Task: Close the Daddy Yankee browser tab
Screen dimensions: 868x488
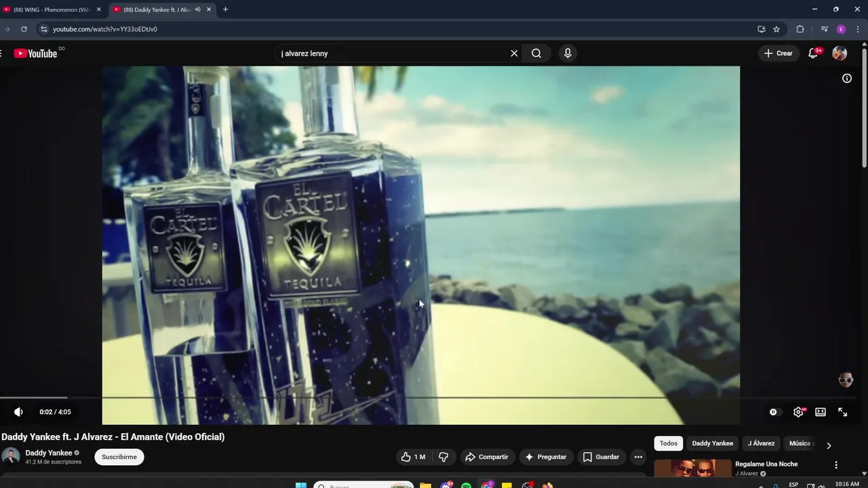Action: point(209,9)
